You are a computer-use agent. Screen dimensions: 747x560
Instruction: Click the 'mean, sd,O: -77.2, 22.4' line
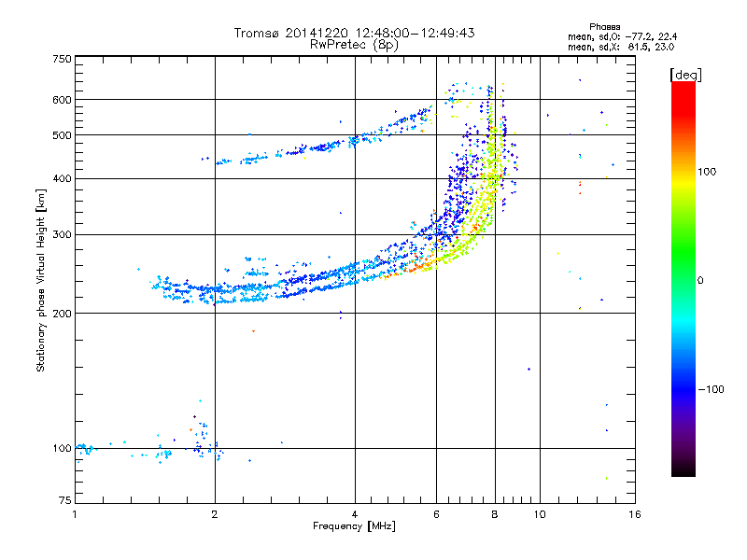click(622, 36)
